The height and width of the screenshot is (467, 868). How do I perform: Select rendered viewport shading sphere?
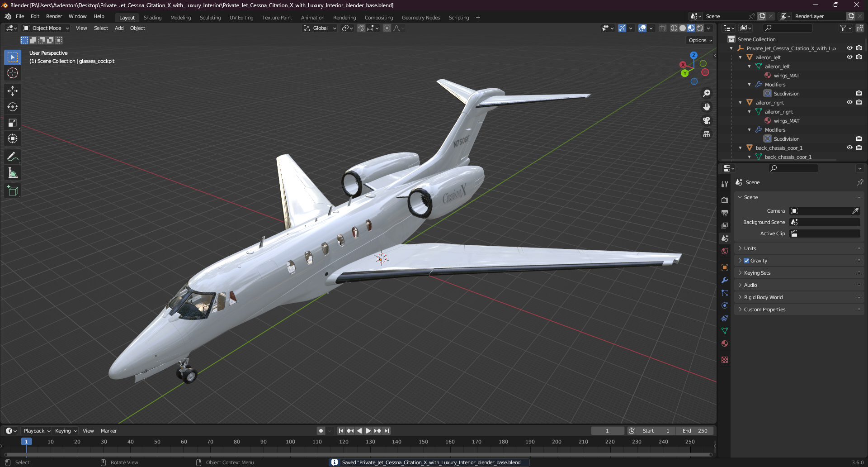(x=700, y=28)
